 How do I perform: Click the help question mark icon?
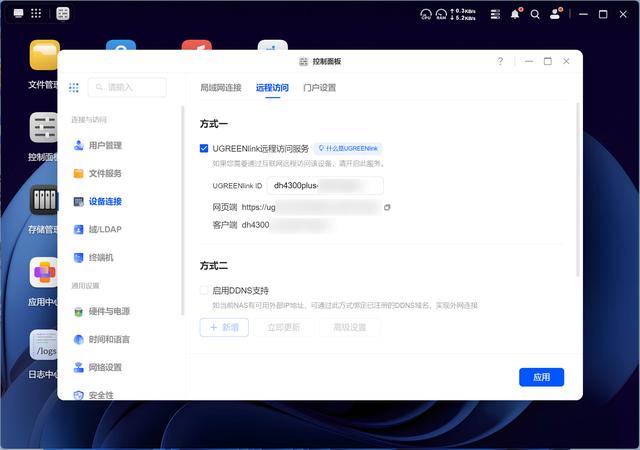(500, 61)
